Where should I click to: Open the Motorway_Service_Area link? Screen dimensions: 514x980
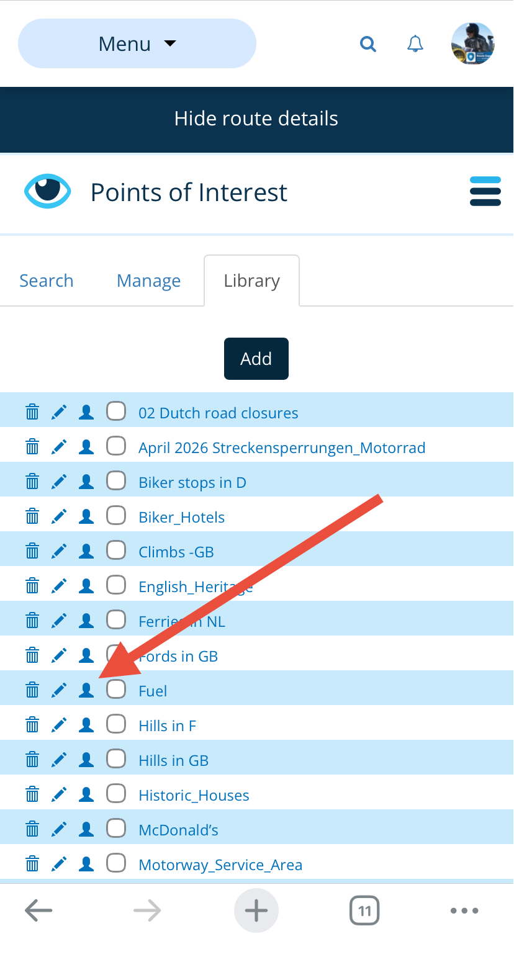[x=220, y=865]
